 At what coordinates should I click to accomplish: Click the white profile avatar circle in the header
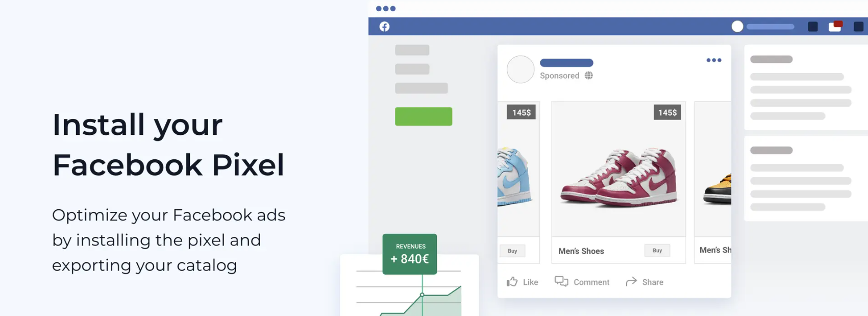tap(737, 27)
